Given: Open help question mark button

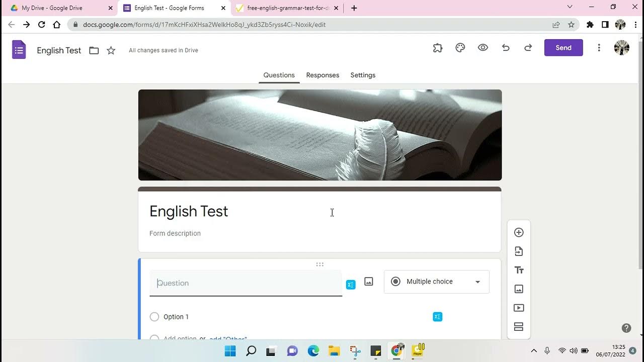Looking at the screenshot, I should 626,328.
